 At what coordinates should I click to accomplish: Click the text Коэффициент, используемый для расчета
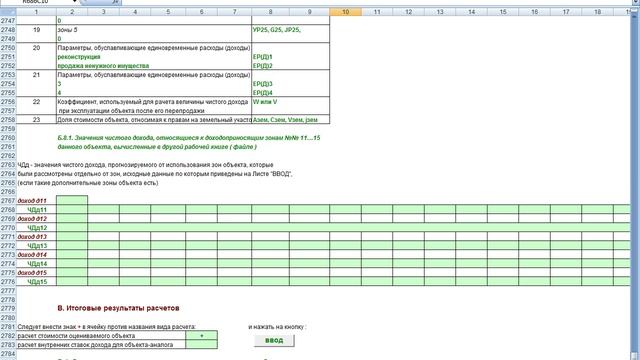[x=153, y=102]
